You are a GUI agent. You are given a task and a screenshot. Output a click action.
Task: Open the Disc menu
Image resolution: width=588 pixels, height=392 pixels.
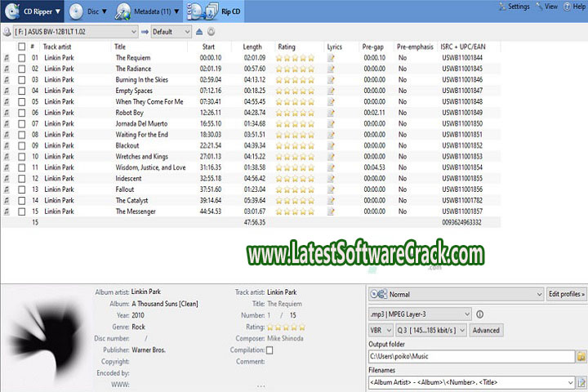[87, 11]
